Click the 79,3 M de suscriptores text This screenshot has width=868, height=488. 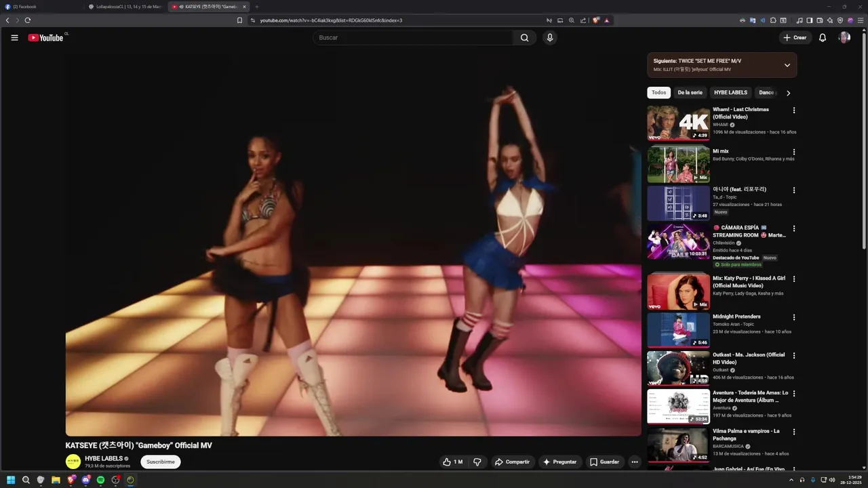click(107, 466)
